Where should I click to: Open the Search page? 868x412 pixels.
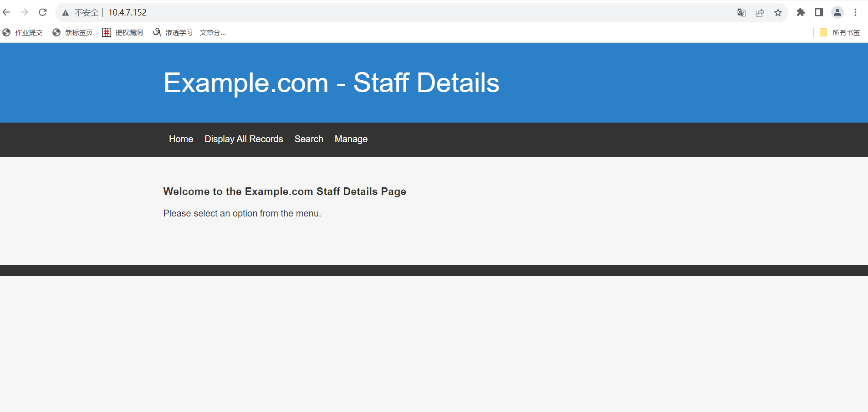point(309,139)
